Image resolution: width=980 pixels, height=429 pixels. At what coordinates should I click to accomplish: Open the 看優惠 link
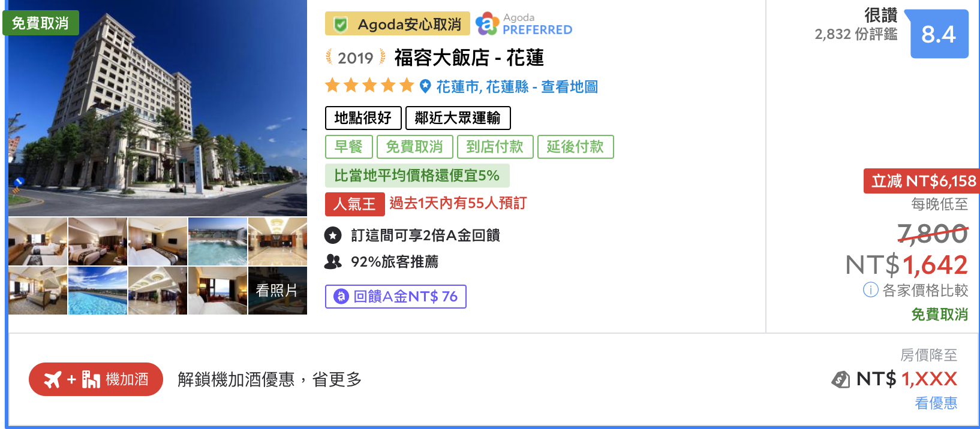(936, 403)
